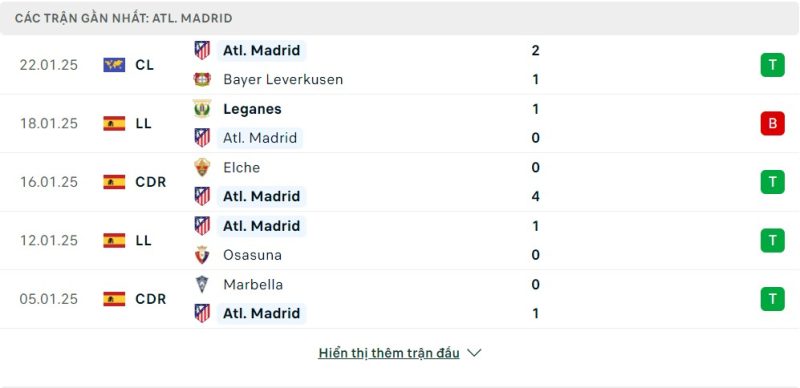
Task: Click the Marbella club crest icon
Action: point(202,284)
